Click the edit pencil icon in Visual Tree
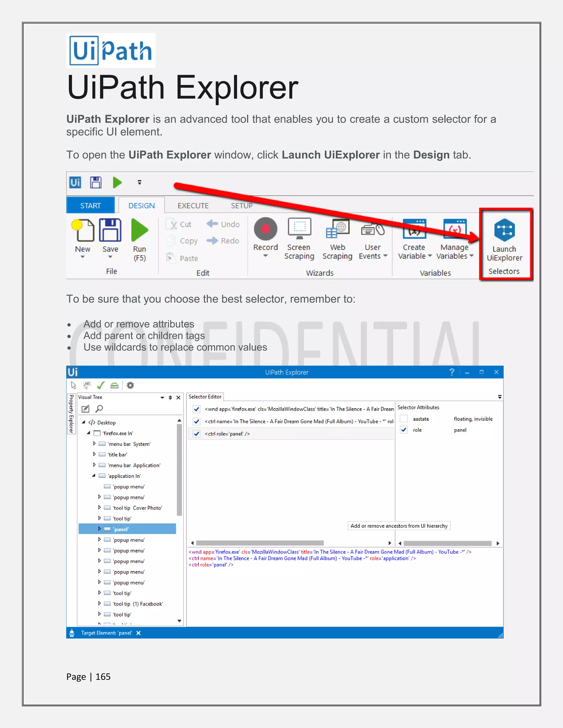 (85, 408)
